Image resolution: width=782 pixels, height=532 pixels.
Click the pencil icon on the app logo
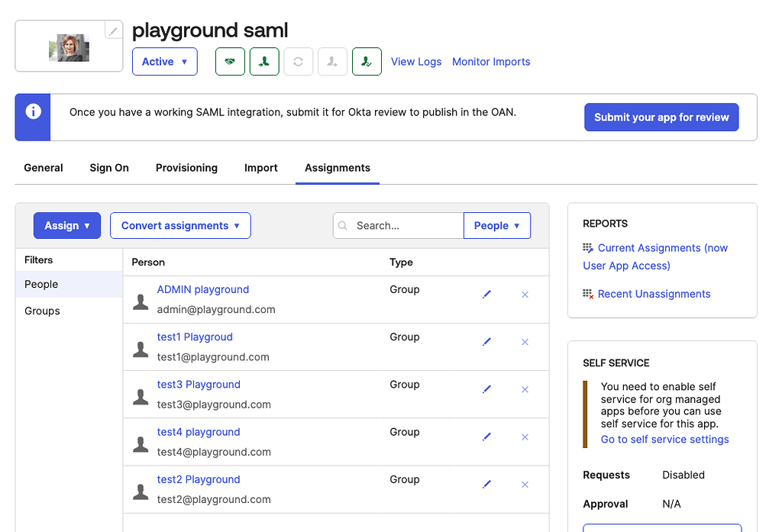click(113, 31)
